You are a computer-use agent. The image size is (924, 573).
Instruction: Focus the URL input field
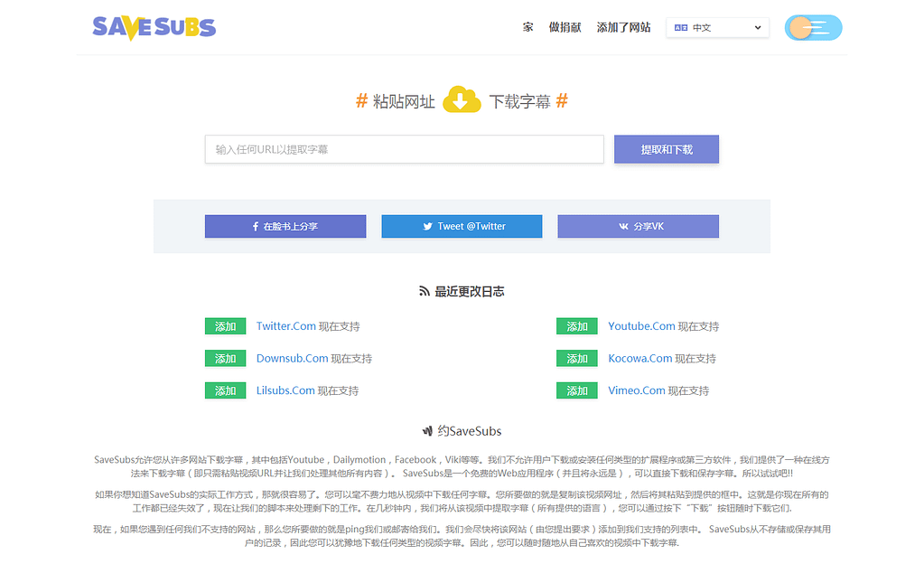point(405,149)
